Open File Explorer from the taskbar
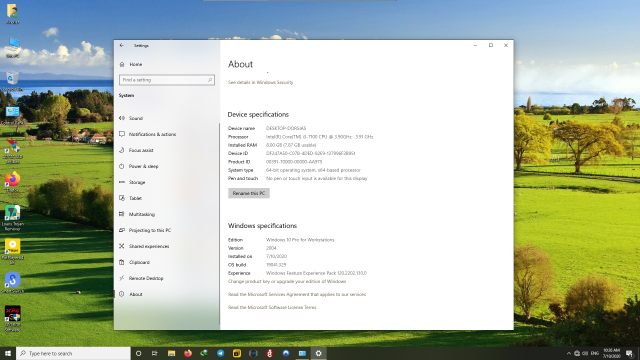This screenshot has height=360, width=640. pyautogui.click(x=171, y=353)
